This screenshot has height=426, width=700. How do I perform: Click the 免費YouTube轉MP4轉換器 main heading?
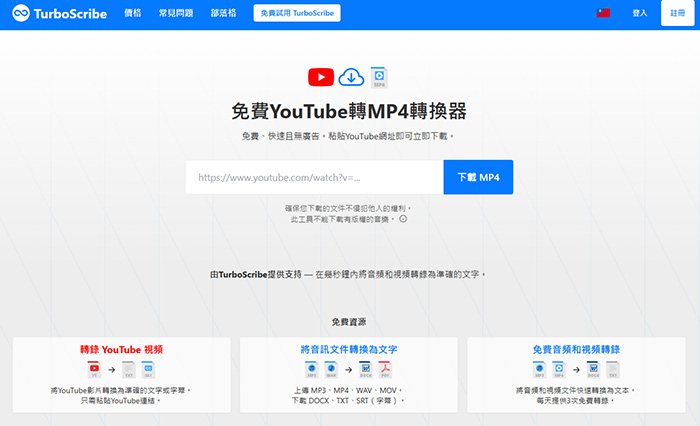coord(349,111)
